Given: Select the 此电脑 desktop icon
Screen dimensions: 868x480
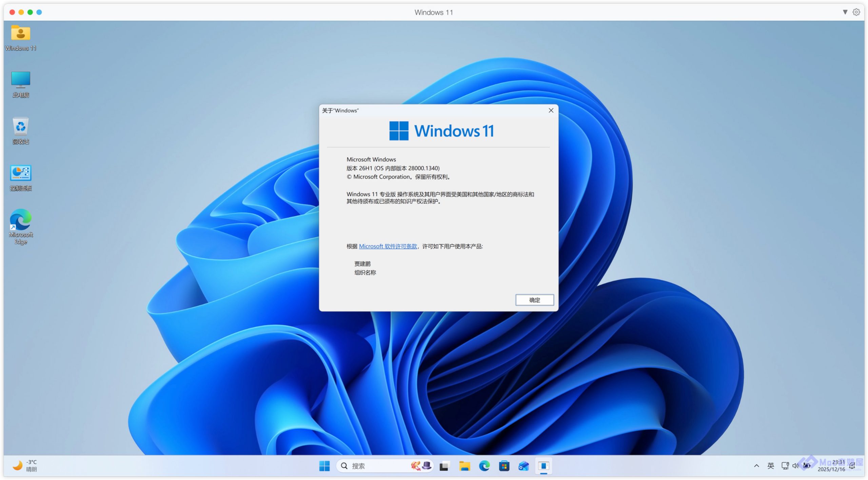Looking at the screenshot, I should click(21, 84).
